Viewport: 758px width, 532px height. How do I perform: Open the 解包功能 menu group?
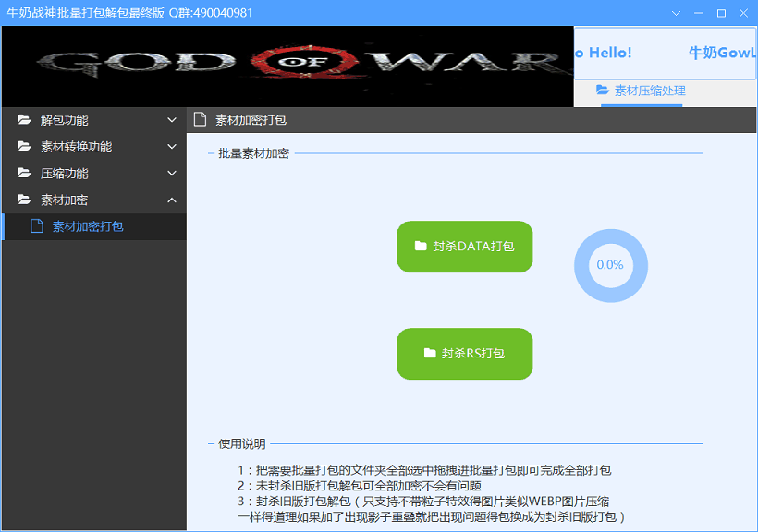tap(94, 120)
